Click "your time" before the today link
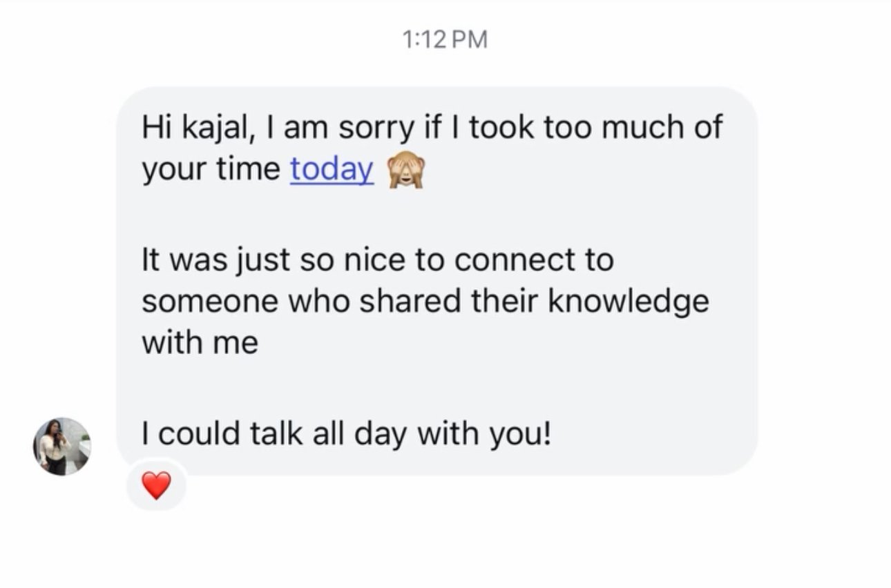This screenshot has height=588, width=891. [x=210, y=170]
